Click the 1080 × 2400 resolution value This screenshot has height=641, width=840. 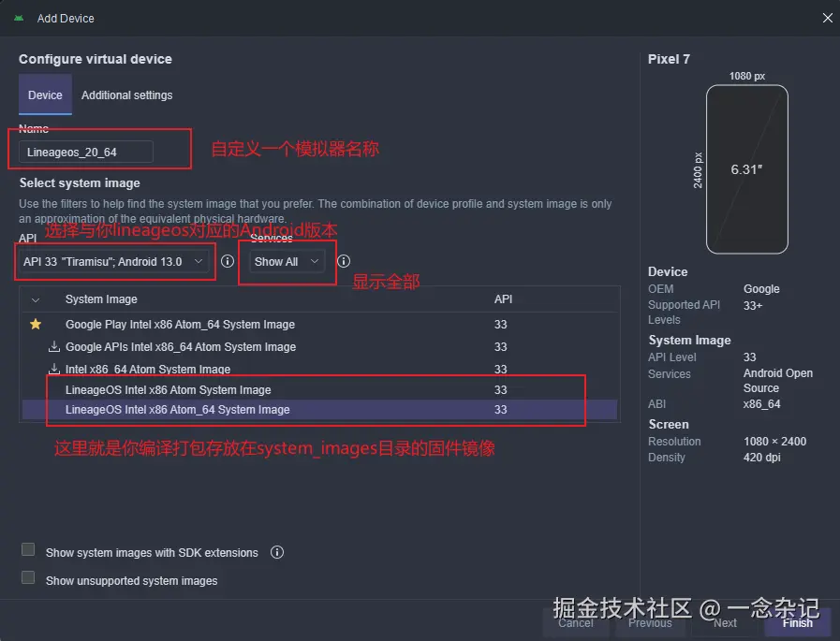774,442
